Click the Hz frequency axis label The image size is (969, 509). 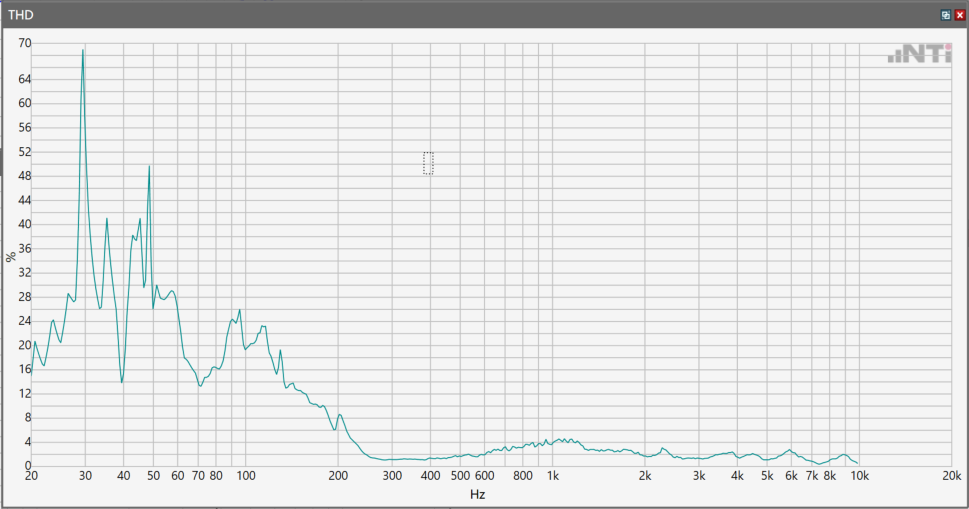pyautogui.click(x=478, y=494)
